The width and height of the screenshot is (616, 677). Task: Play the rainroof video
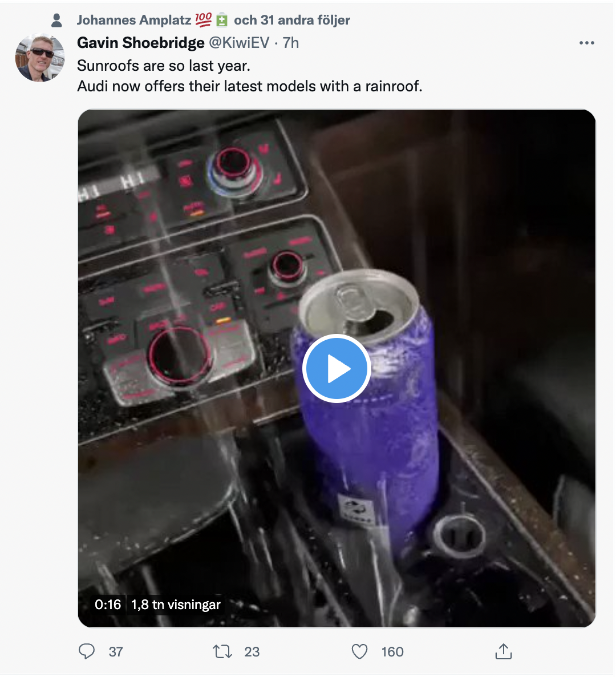(337, 369)
